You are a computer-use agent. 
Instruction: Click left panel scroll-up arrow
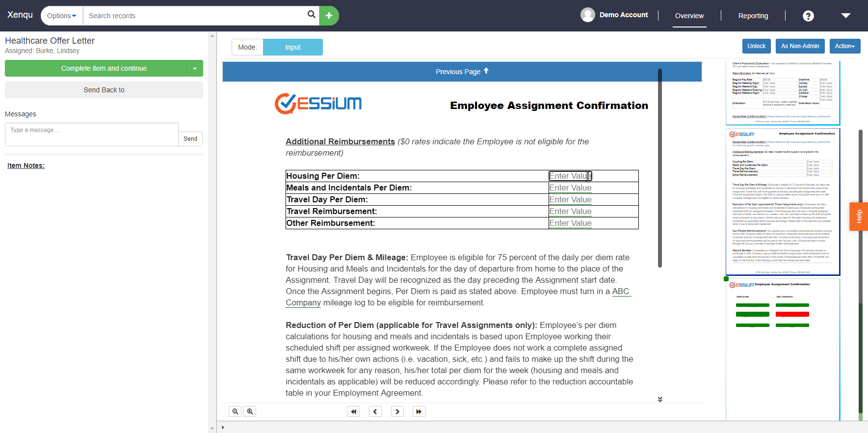212,36
